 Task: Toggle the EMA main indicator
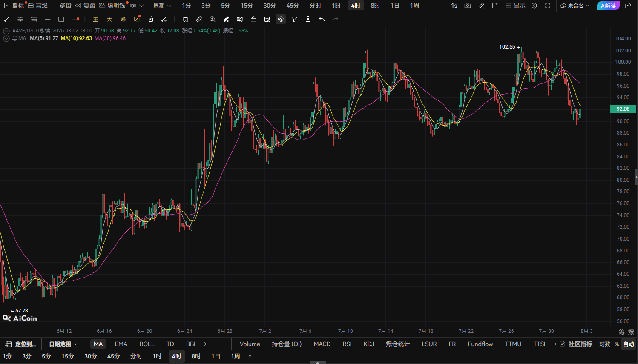[x=121, y=344]
